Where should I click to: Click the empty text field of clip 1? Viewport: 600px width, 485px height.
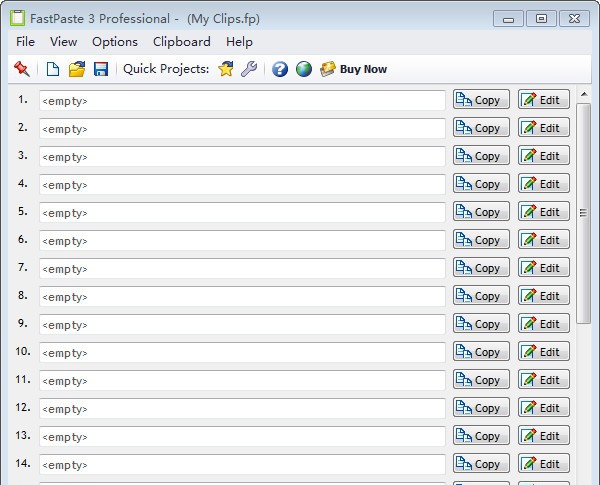click(x=242, y=101)
